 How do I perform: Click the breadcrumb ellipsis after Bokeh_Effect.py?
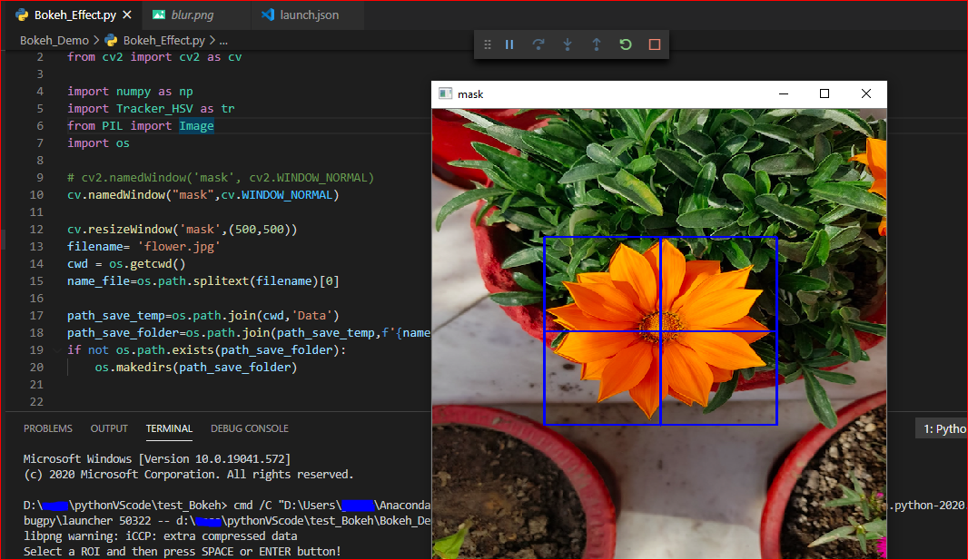tap(222, 41)
